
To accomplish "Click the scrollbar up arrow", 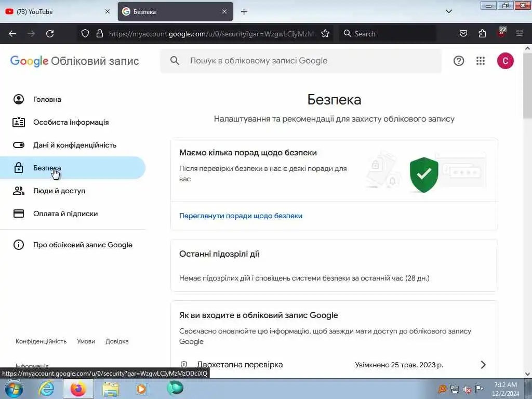I will (x=527, y=48).
